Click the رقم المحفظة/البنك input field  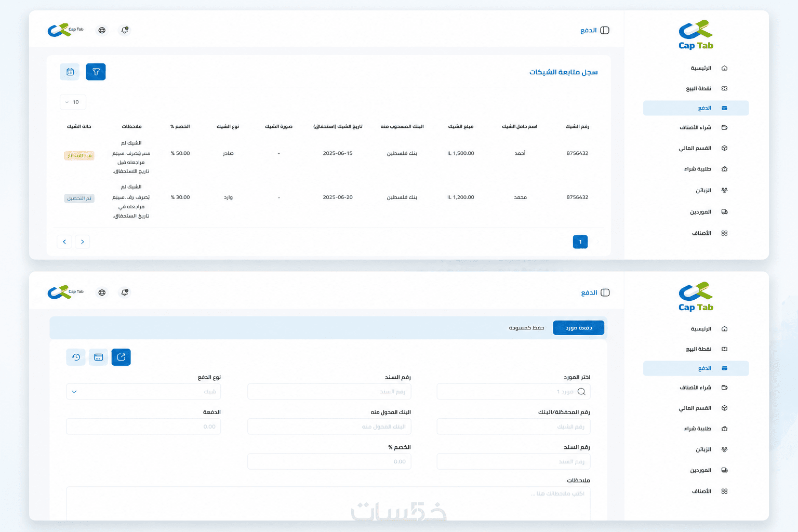[514, 427]
